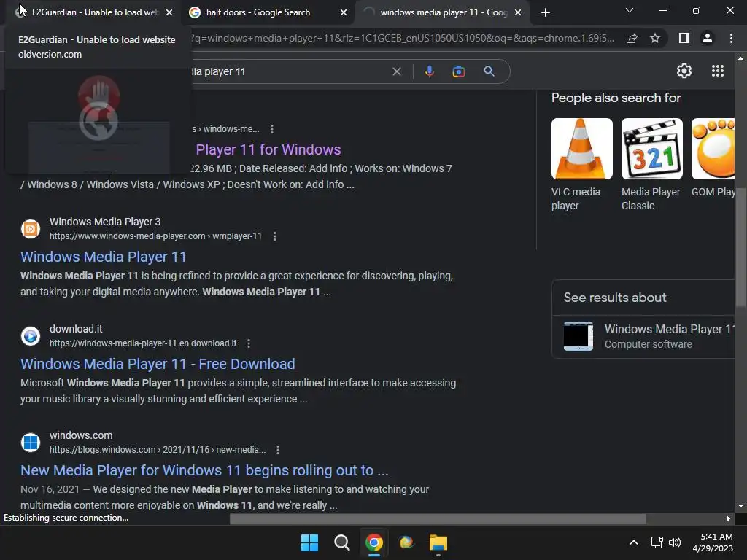Screen dimensions: 747x560
Task: Open Windows taskbar search
Action: (x=341, y=542)
